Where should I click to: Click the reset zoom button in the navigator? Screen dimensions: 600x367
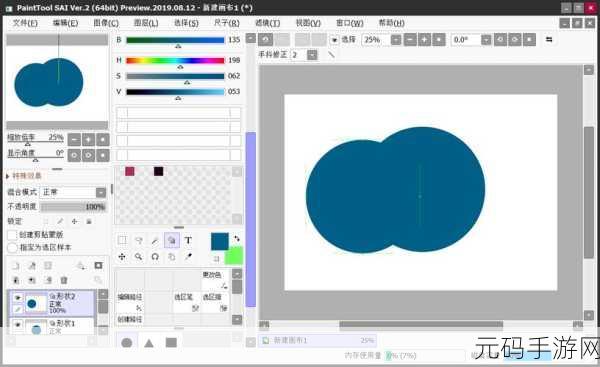(103, 140)
